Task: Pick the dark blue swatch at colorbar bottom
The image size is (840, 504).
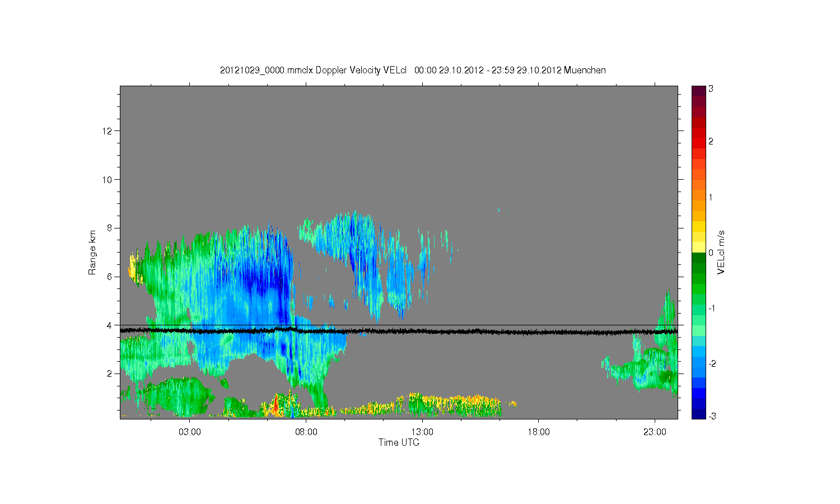Action: [x=698, y=414]
